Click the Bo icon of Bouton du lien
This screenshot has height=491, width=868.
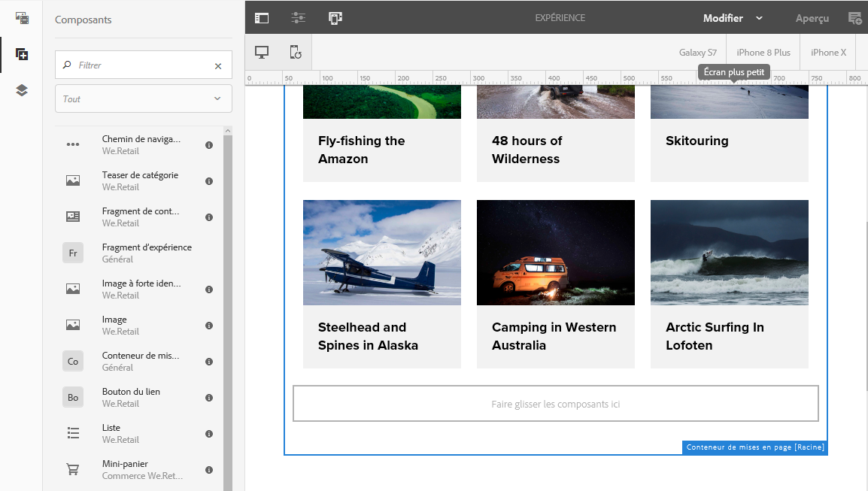73,398
